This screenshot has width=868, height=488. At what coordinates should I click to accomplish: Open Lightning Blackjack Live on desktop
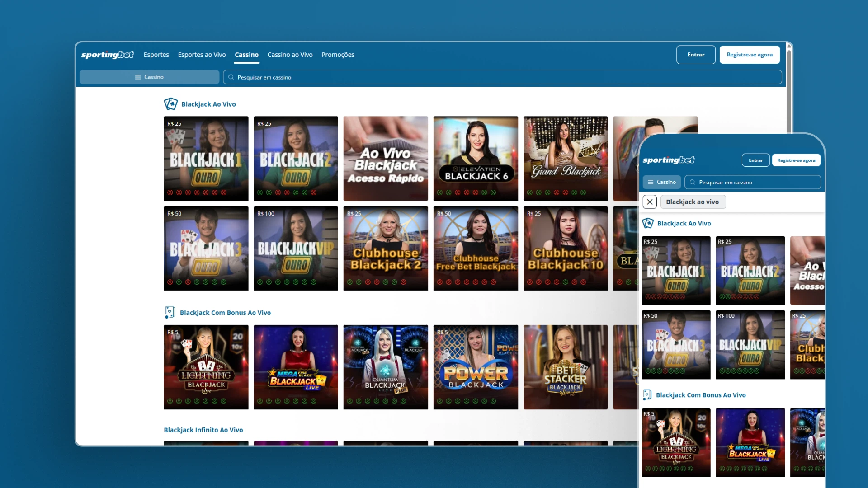point(206,367)
